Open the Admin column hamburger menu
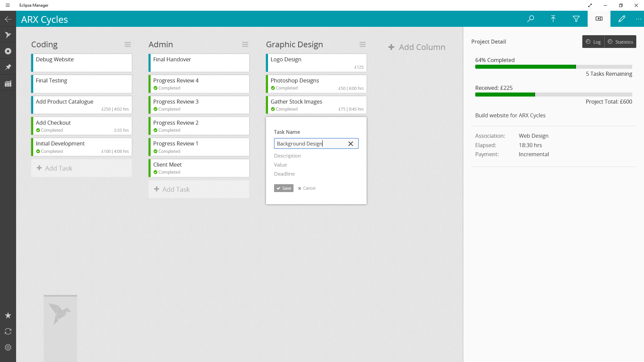The height and width of the screenshot is (362, 644). [x=245, y=45]
